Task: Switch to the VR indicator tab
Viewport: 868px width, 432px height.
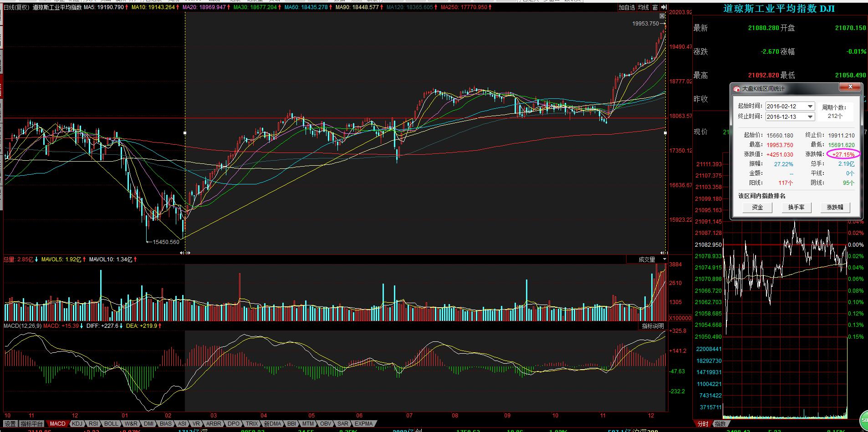Action: click(196, 424)
